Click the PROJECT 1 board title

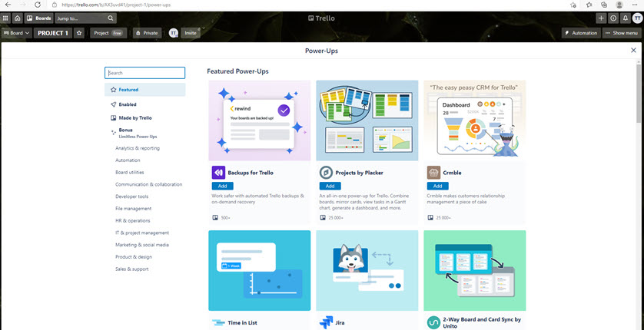[x=53, y=33]
